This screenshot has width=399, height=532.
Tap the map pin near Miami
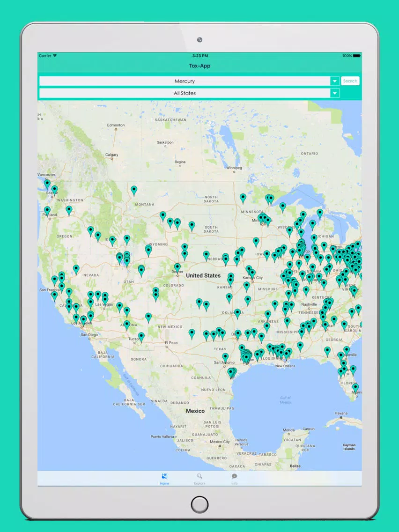355,388
